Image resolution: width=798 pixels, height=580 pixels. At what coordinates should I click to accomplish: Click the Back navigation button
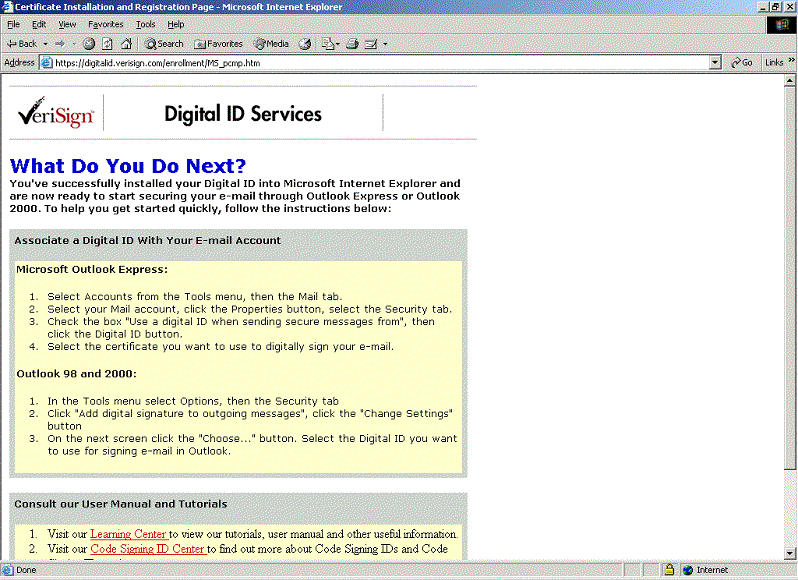pos(22,44)
